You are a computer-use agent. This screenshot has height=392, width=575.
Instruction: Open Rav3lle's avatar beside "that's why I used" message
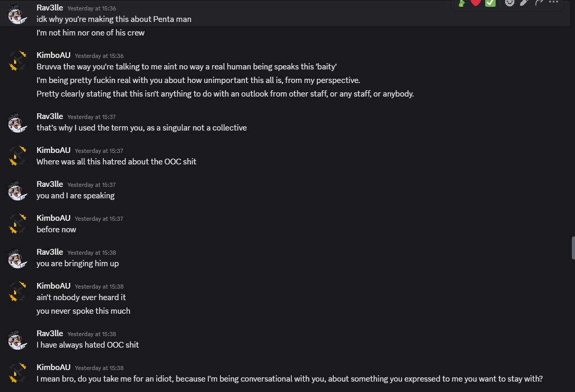click(17, 123)
